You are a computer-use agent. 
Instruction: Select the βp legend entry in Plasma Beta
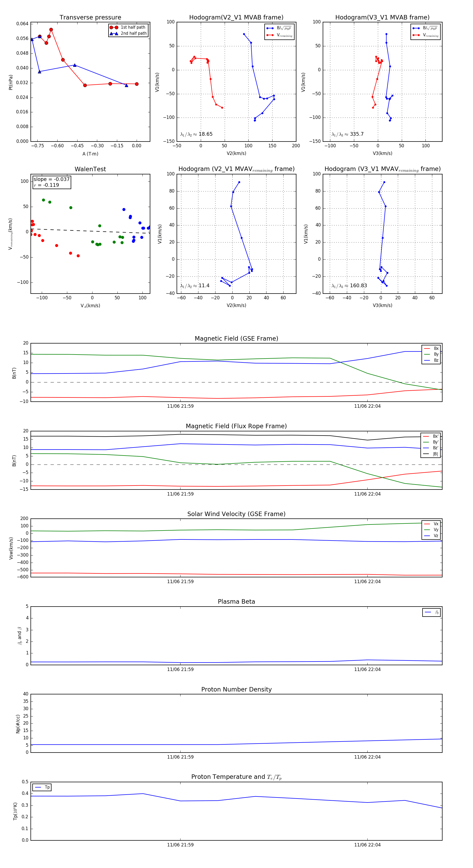[432, 612]
